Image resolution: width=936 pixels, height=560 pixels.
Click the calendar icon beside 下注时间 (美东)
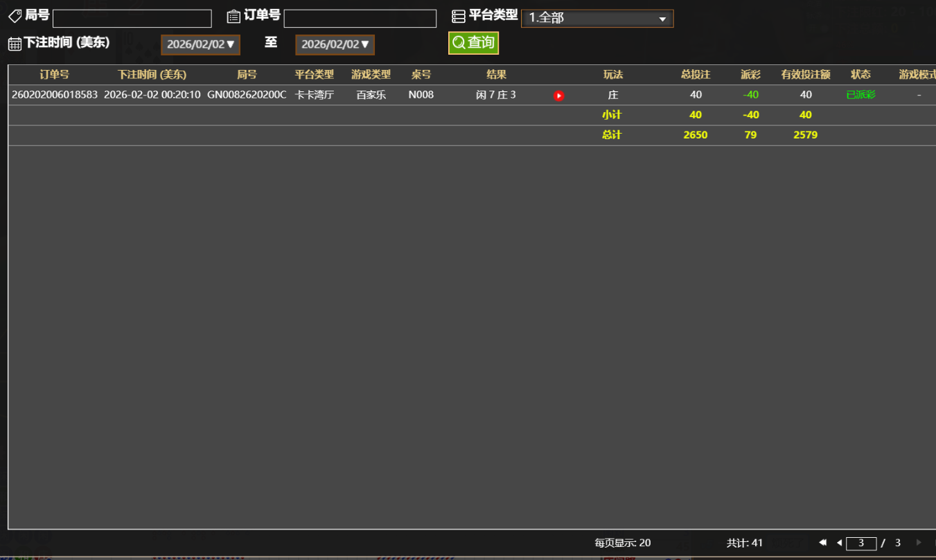(15, 42)
